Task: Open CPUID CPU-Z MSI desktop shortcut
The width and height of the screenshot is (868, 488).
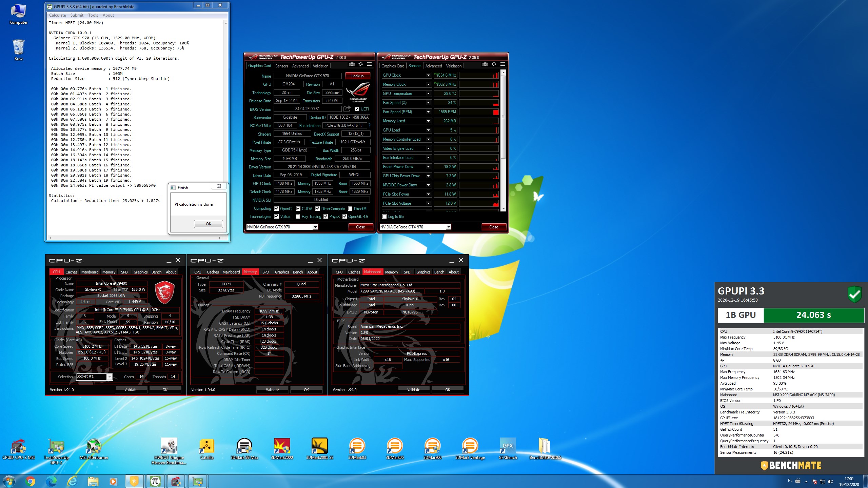Action: click(x=19, y=449)
